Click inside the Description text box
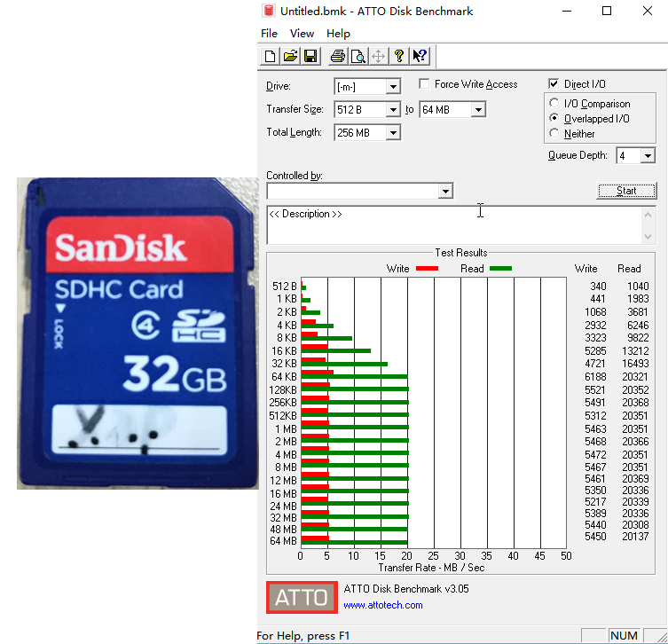This screenshot has height=644, width=668. click(x=454, y=225)
